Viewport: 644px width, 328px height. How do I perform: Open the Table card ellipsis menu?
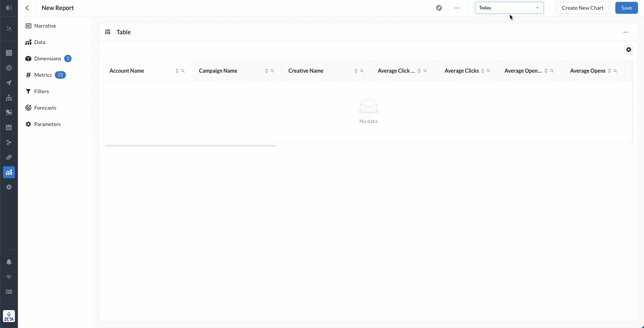tap(626, 32)
